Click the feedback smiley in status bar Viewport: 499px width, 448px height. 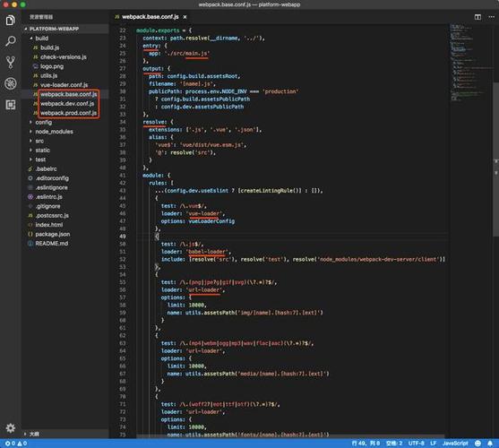click(477, 444)
